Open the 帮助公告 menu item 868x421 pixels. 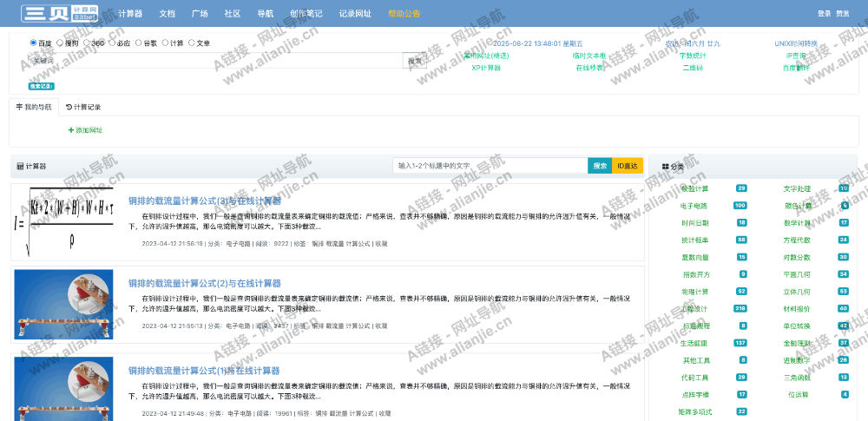404,14
